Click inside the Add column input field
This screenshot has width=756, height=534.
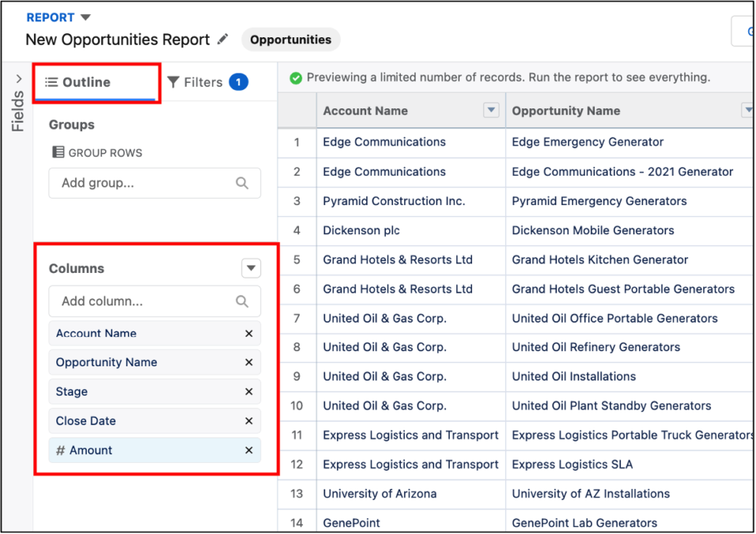(142, 301)
